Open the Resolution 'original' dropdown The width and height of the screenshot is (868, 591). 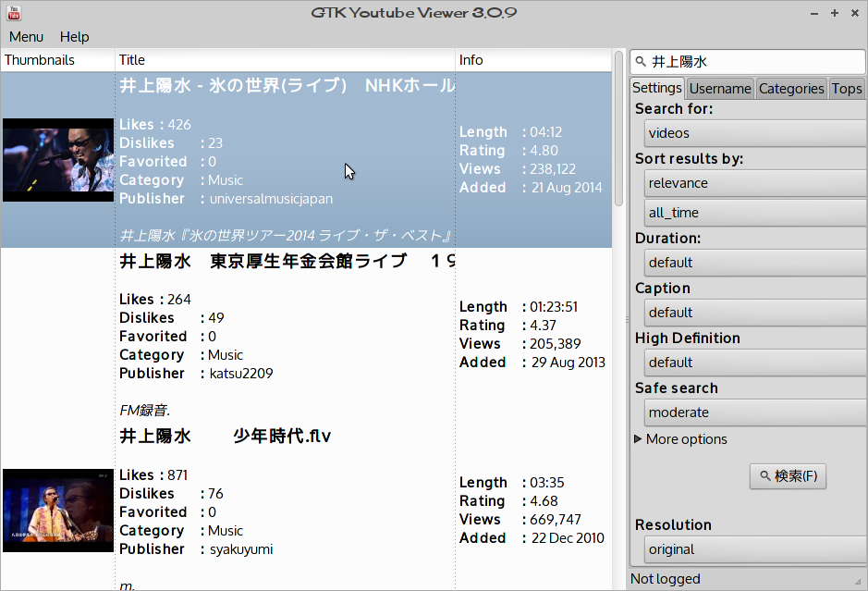pyautogui.click(x=755, y=549)
